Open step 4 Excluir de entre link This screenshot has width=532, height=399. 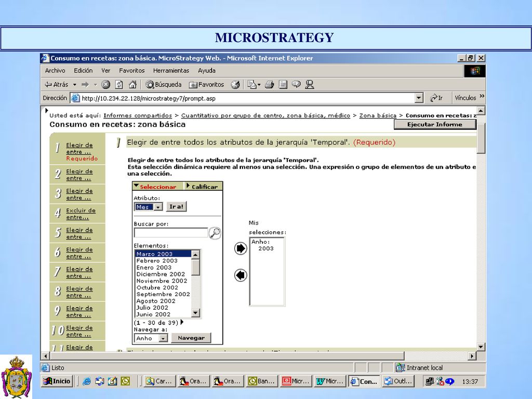pos(81,214)
